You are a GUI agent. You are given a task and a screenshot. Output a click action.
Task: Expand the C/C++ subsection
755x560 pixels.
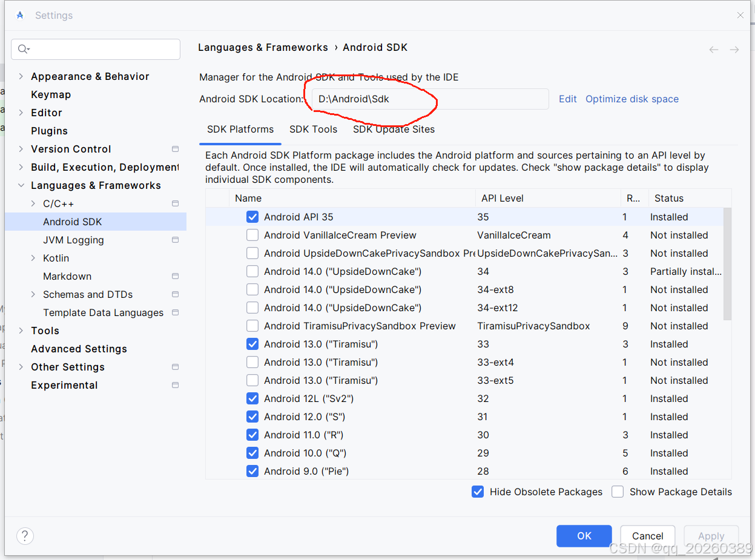[x=33, y=203]
